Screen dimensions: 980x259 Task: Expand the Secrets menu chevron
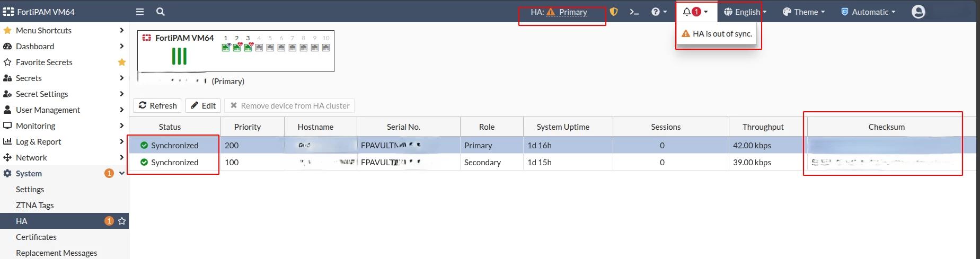click(121, 78)
